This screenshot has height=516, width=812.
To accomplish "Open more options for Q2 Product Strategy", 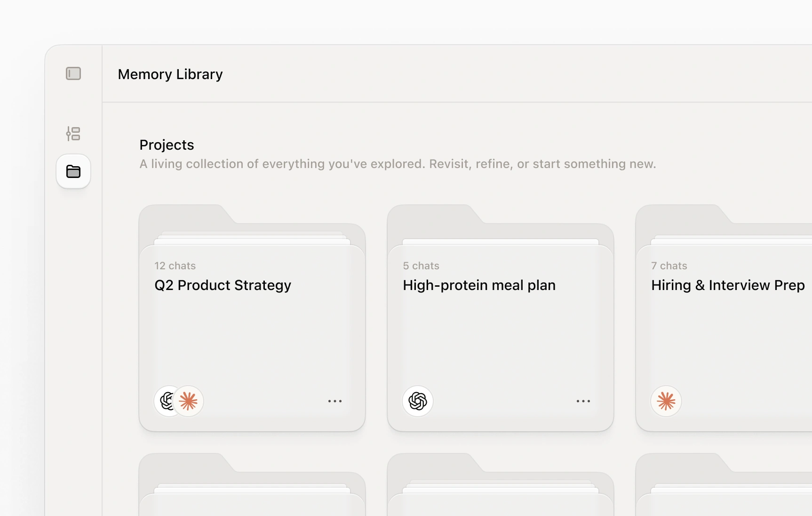I will [335, 401].
